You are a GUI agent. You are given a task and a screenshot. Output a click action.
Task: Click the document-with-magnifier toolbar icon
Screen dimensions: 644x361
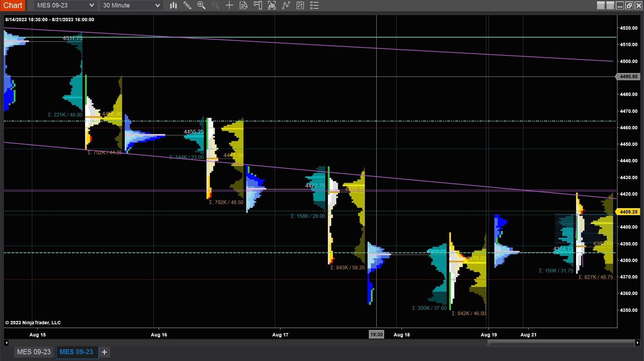pos(243,5)
